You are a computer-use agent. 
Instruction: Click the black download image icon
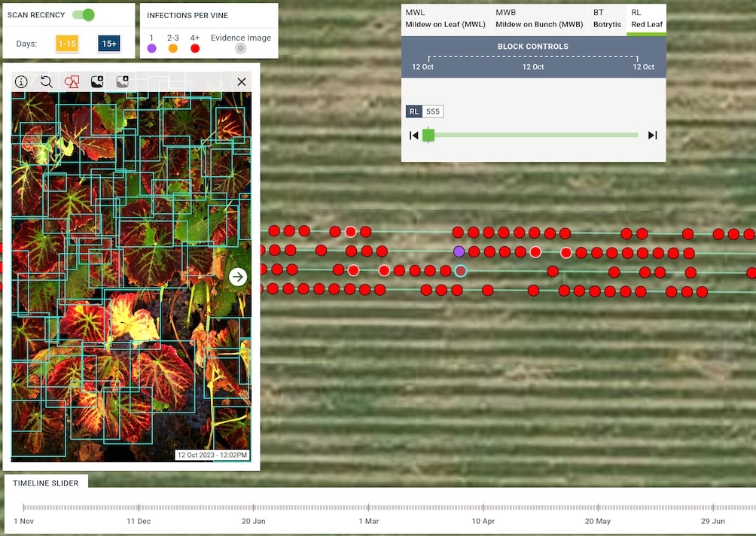click(97, 81)
